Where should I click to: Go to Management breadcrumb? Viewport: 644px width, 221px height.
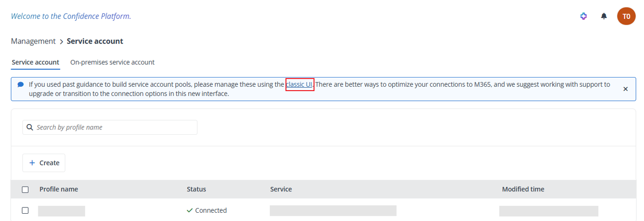coord(33,41)
